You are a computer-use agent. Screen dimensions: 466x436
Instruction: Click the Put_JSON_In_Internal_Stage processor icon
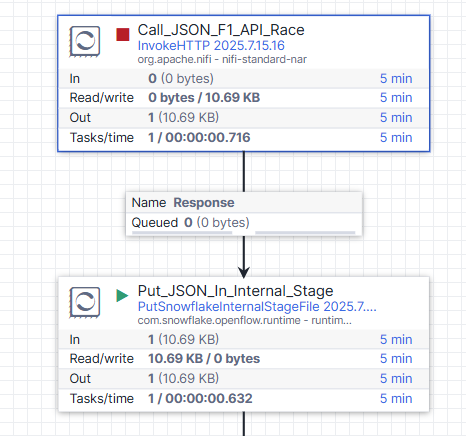pos(85,302)
